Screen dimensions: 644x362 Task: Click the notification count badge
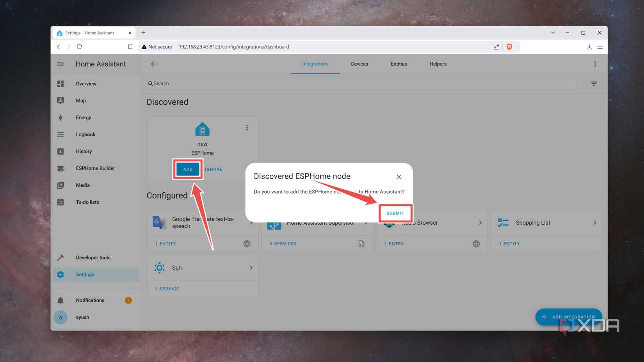tap(128, 300)
